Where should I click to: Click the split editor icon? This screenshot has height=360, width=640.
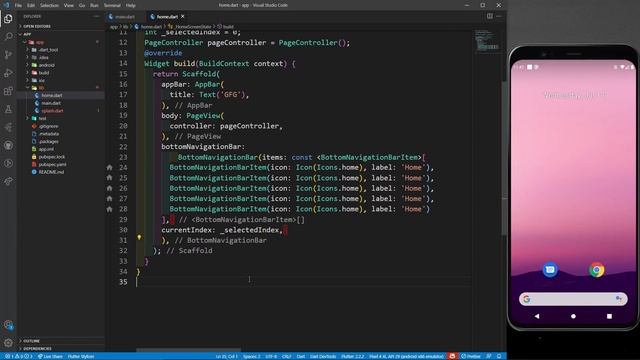pyautogui.click(x=490, y=16)
